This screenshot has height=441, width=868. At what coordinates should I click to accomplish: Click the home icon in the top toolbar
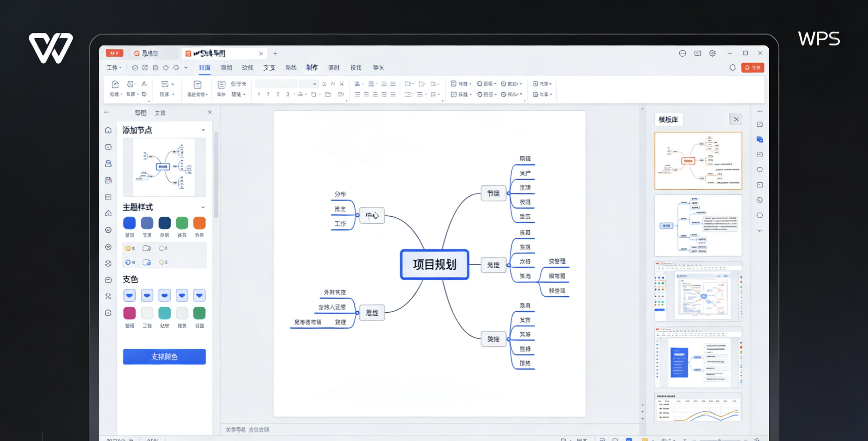point(135,67)
